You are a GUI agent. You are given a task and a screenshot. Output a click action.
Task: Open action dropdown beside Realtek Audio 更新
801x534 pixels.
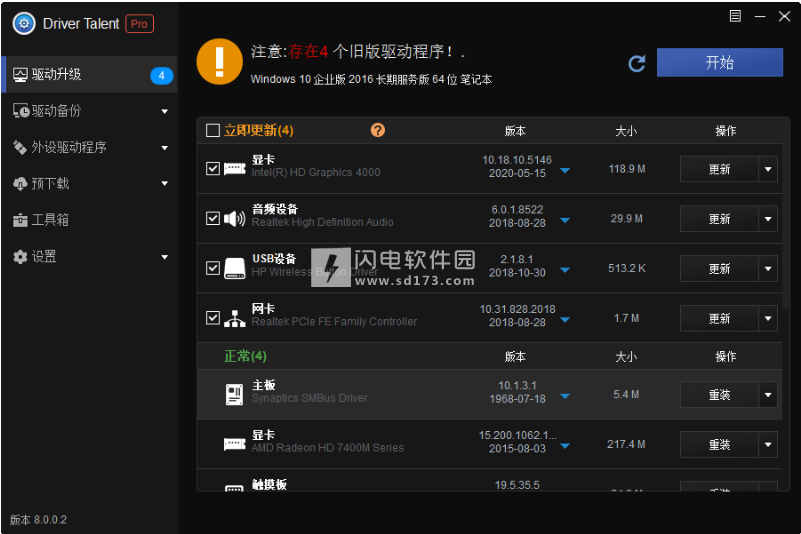[x=768, y=219]
